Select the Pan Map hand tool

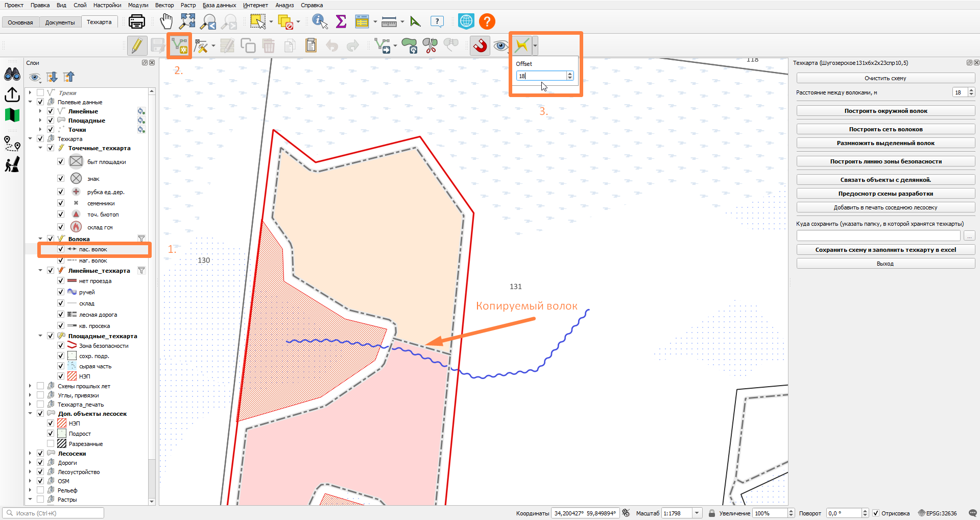(166, 21)
